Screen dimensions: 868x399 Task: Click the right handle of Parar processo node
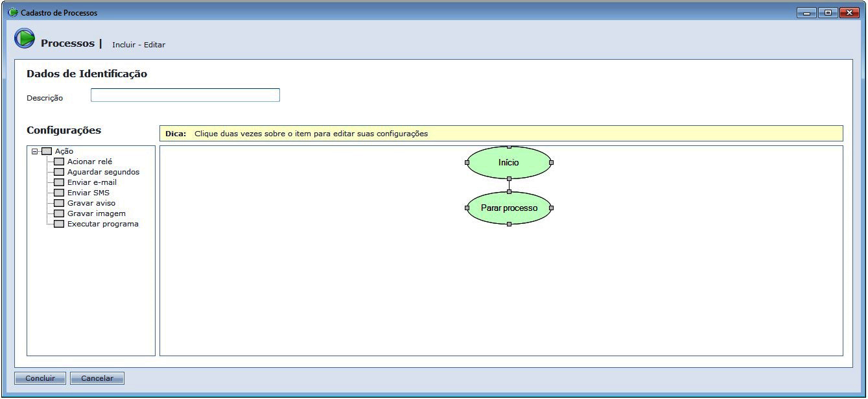click(551, 208)
